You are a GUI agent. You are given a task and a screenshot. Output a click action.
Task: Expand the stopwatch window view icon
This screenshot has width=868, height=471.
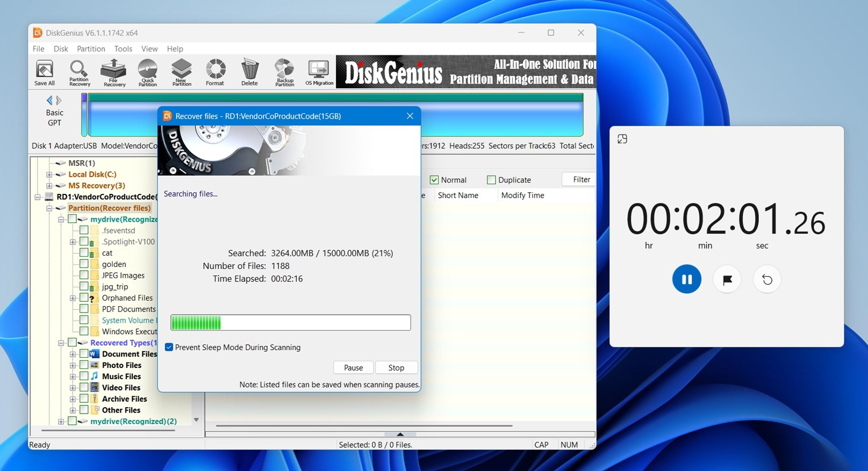622,139
